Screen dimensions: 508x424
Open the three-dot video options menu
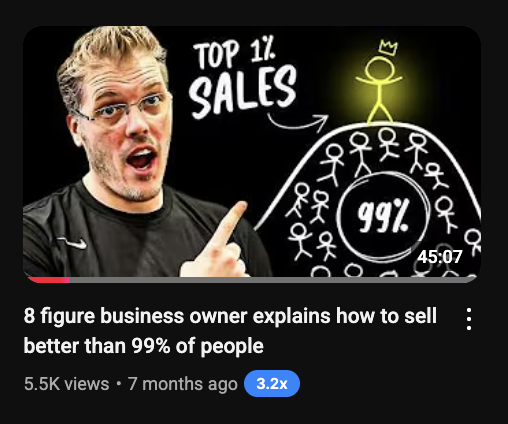(x=469, y=319)
